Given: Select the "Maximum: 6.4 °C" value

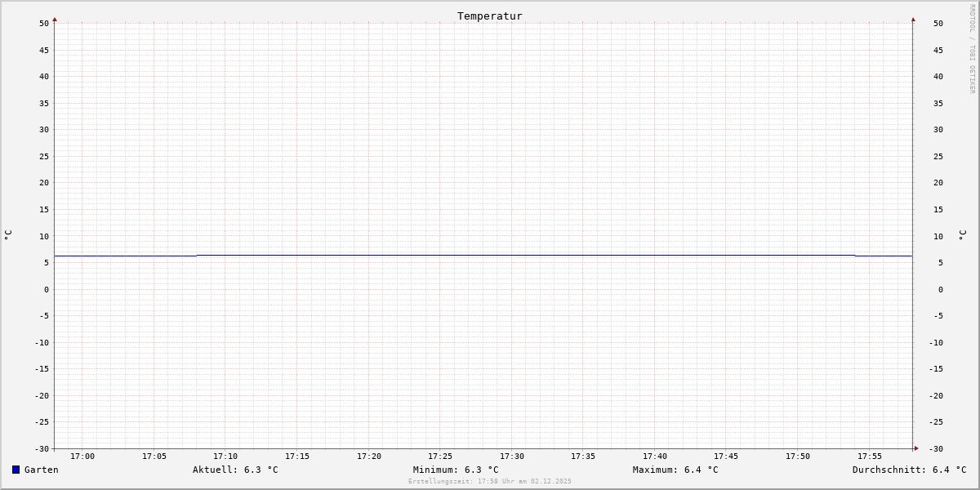Looking at the screenshot, I should (675, 470).
